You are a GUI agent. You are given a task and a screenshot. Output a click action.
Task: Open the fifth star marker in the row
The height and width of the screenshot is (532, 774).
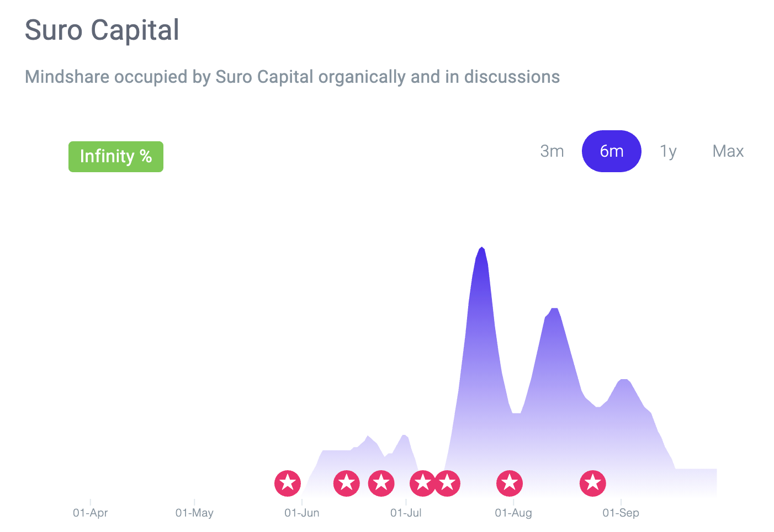447,484
